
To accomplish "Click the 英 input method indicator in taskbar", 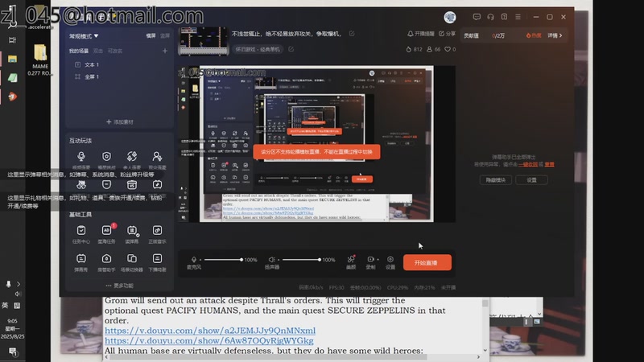I will click(5, 306).
